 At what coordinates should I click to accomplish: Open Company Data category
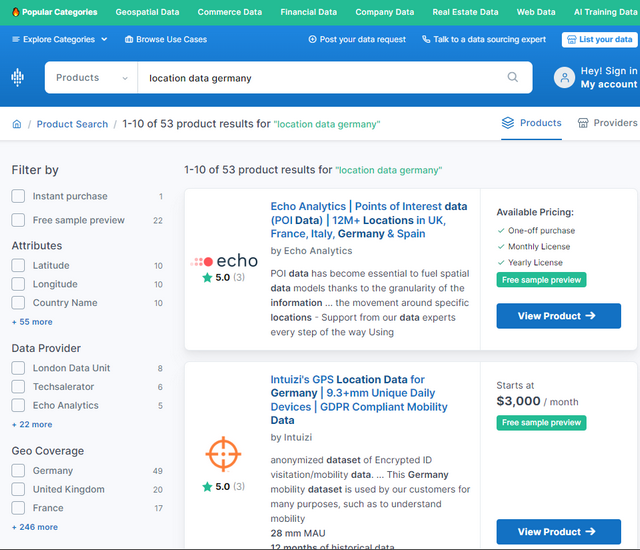point(384,12)
